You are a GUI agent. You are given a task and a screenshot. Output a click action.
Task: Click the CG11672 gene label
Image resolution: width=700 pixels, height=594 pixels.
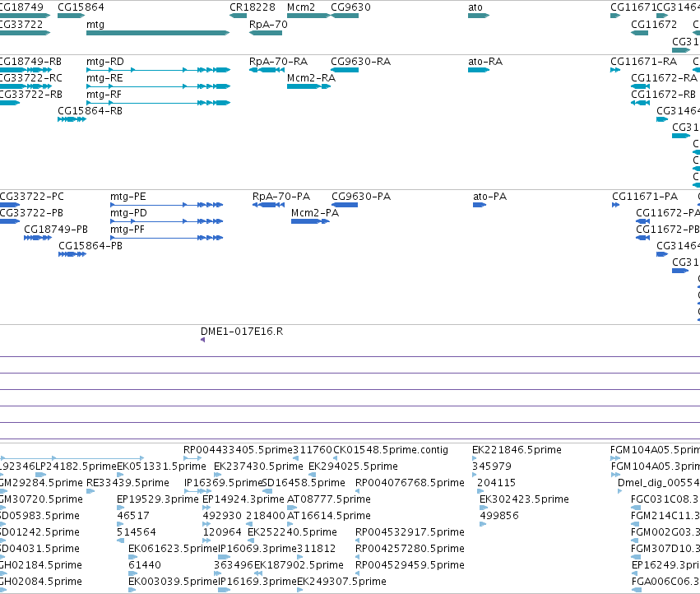tap(654, 24)
